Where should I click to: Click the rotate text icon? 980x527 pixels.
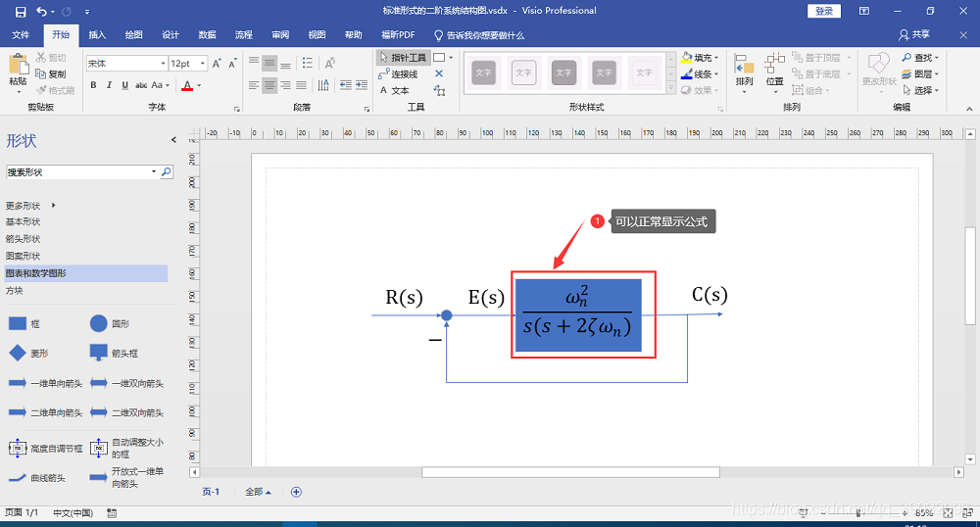click(329, 63)
